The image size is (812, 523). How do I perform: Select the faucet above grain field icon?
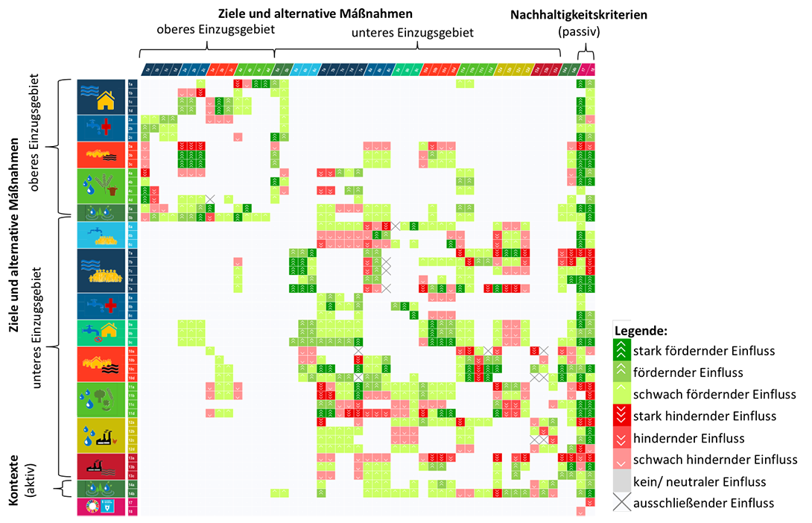97,235
